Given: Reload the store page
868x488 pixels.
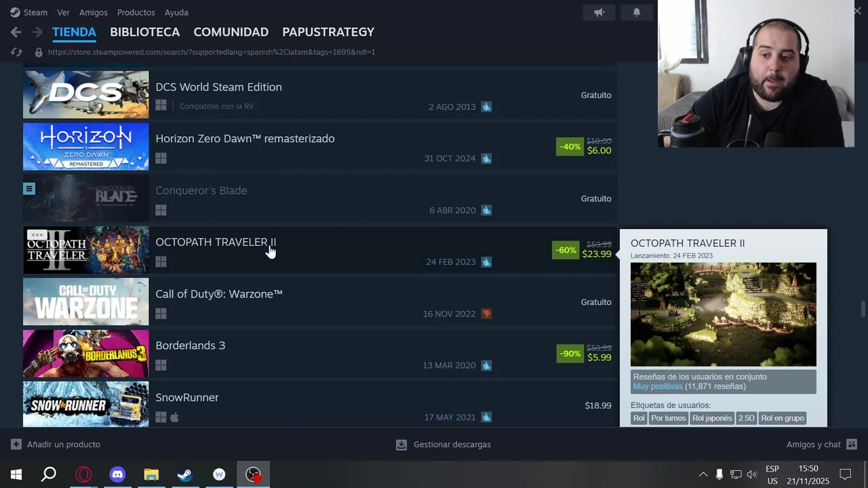Looking at the screenshot, I should coord(17,52).
